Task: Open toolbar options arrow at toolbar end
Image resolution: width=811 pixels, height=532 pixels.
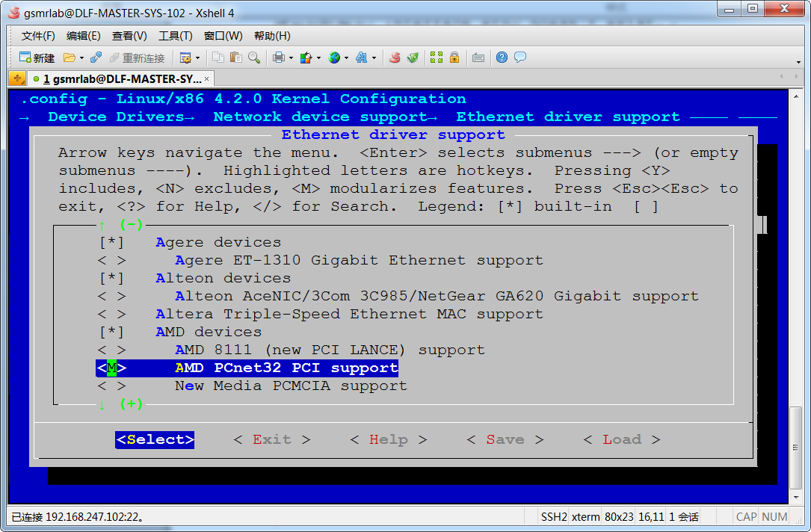Action: click(798, 62)
